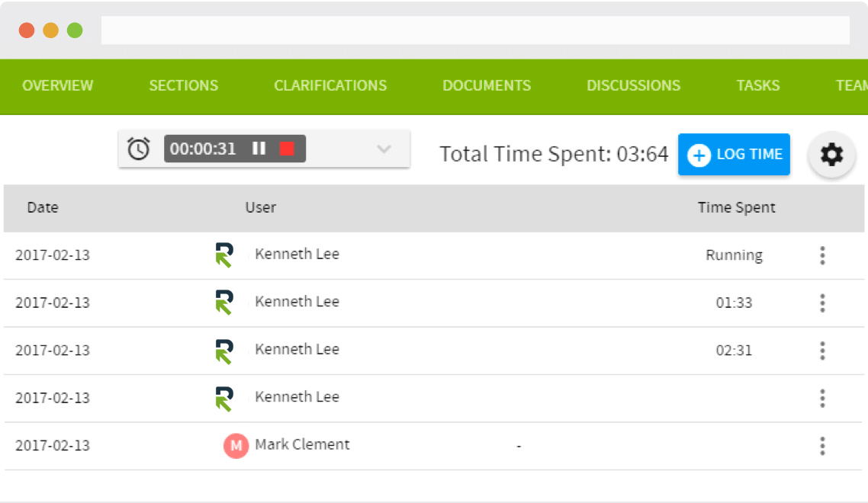Image resolution: width=868 pixels, height=503 pixels.
Task: Click avatar in fourth Kenneth Lee row
Action: [224, 398]
